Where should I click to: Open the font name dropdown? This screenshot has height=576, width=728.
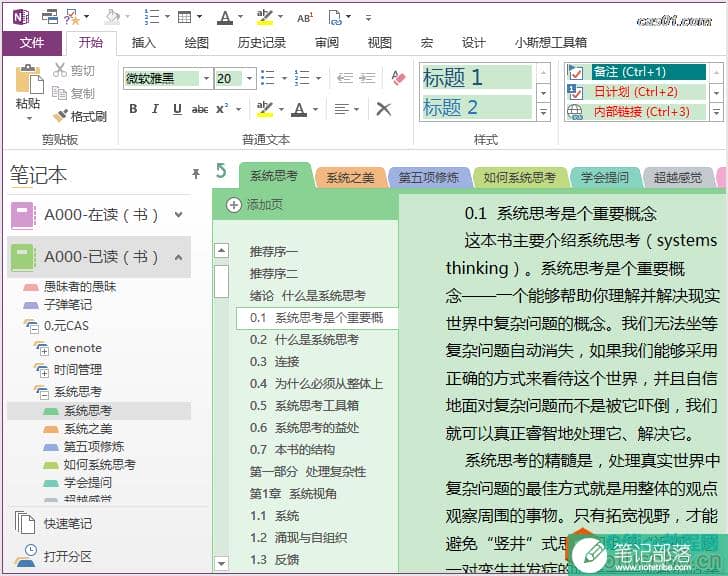pos(206,78)
